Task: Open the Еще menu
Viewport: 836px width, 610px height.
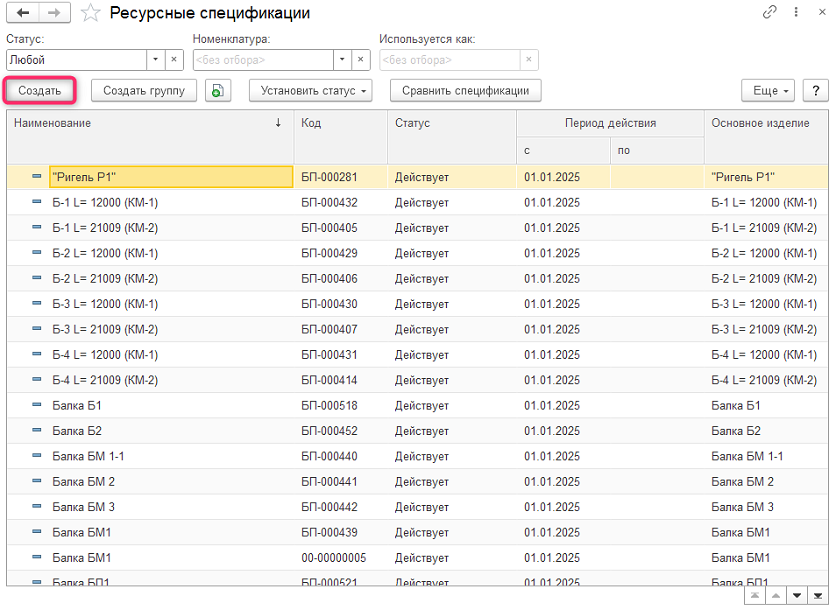Action: [767, 91]
